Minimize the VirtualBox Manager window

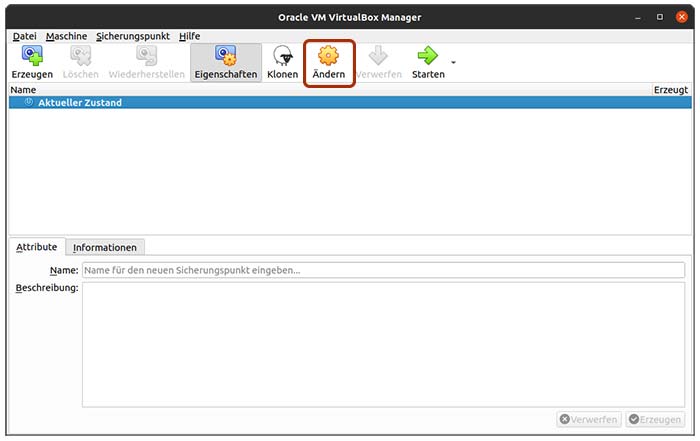(x=638, y=17)
